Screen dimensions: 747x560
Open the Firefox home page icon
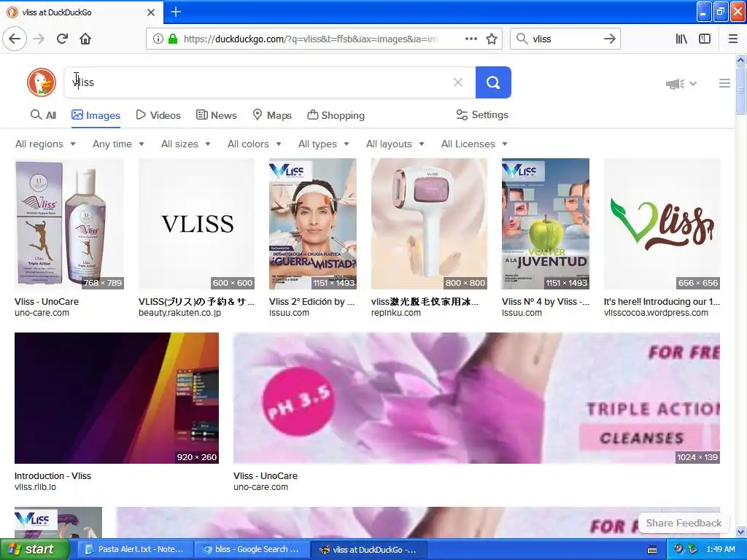85,39
